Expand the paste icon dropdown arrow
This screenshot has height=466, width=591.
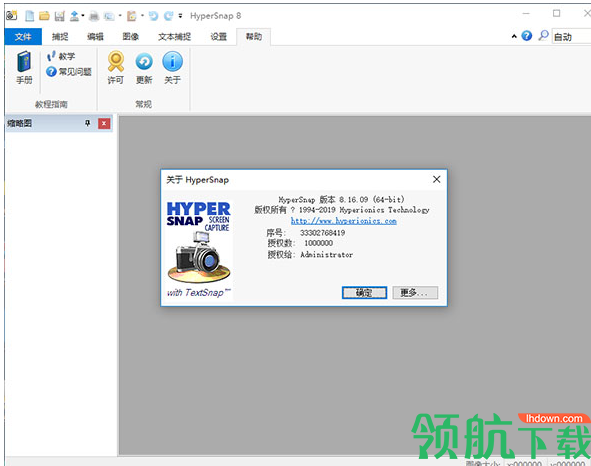click(142, 15)
